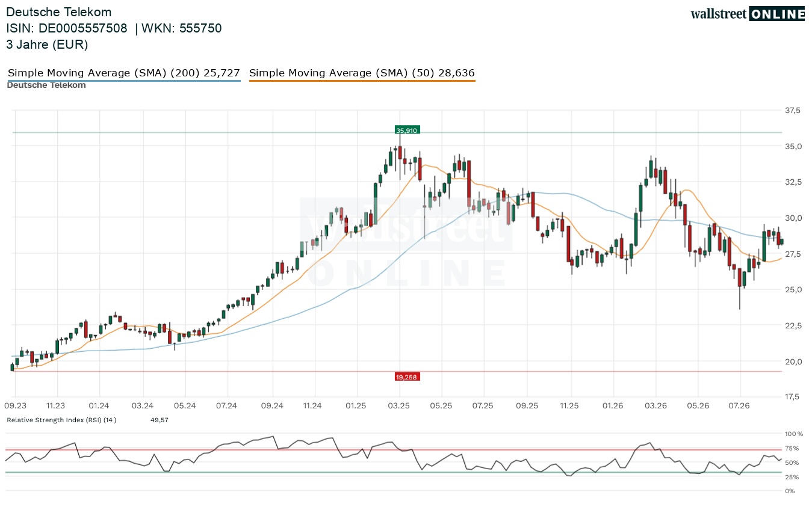
Task: Click the SMA (200) 25,727 legend entry
Action: click(x=124, y=73)
